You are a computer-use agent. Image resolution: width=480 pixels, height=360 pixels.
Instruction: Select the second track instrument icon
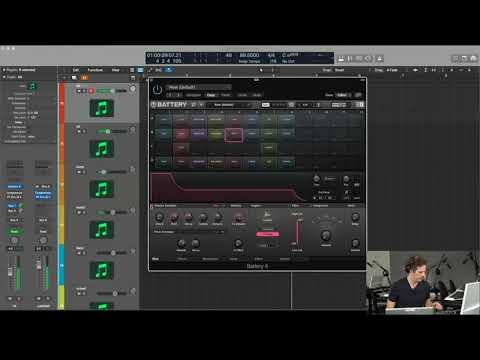[x=102, y=149]
